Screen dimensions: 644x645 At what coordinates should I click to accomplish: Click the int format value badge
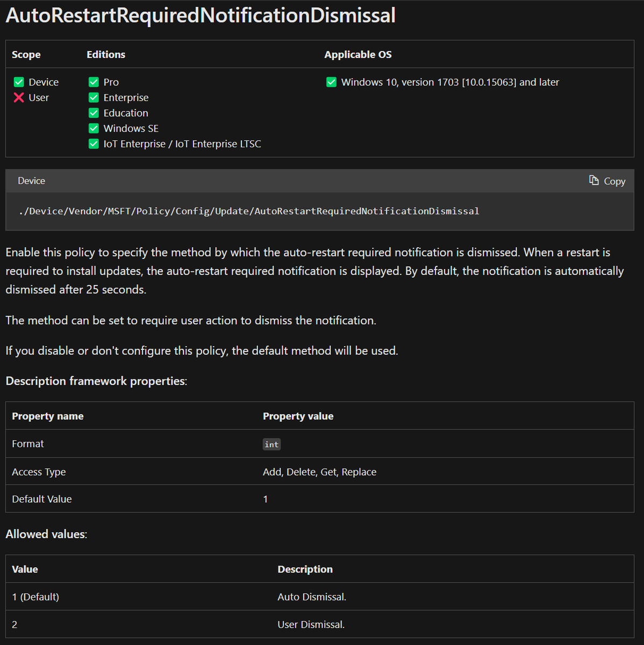(271, 445)
